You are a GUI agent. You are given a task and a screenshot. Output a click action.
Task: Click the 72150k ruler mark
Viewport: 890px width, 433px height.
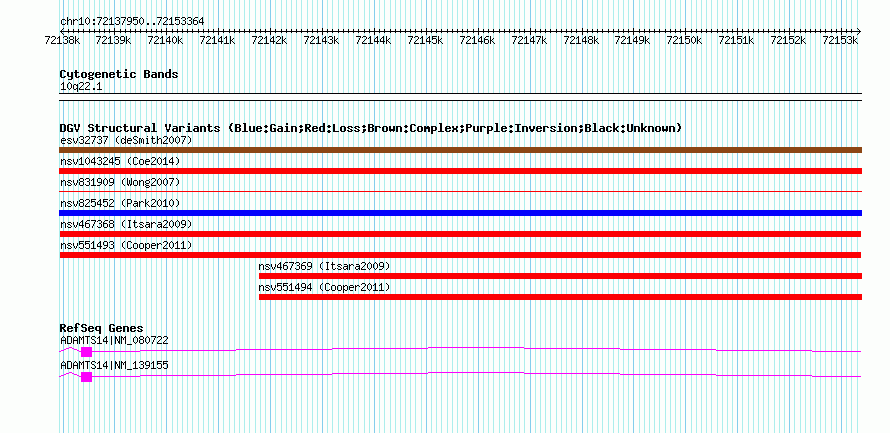(x=685, y=40)
